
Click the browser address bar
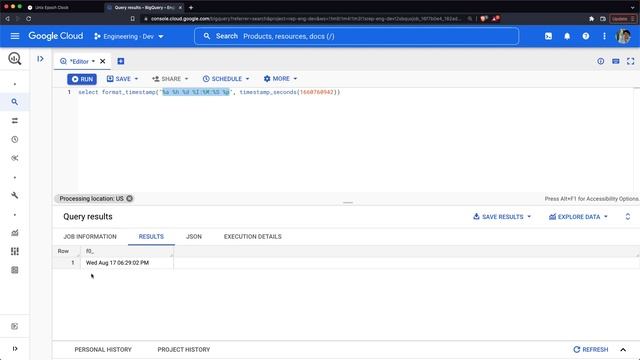point(306,18)
